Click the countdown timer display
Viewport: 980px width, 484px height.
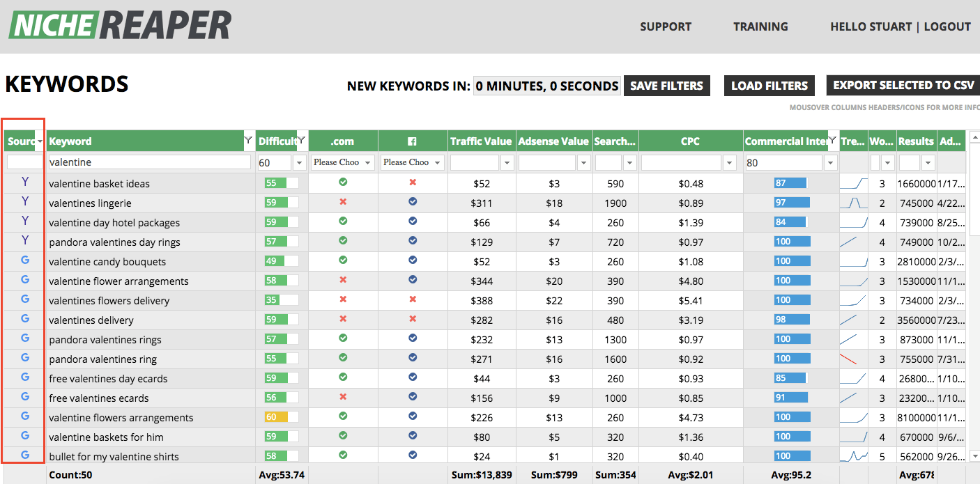547,86
